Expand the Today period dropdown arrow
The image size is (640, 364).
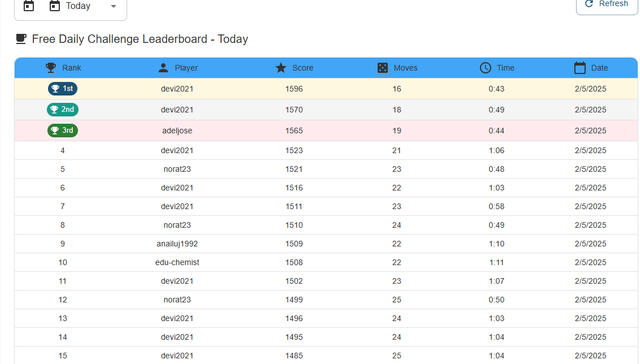pyautogui.click(x=113, y=6)
